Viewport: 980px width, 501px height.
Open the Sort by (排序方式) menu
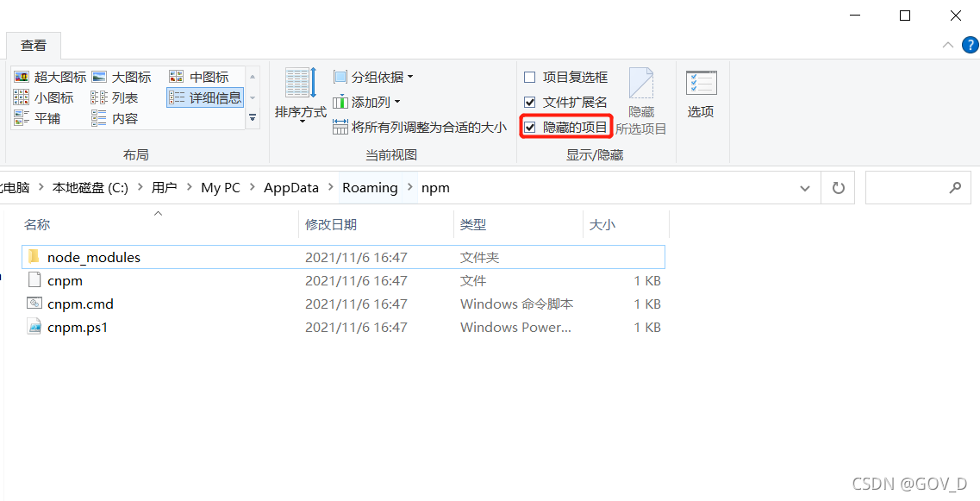coord(301,95)
